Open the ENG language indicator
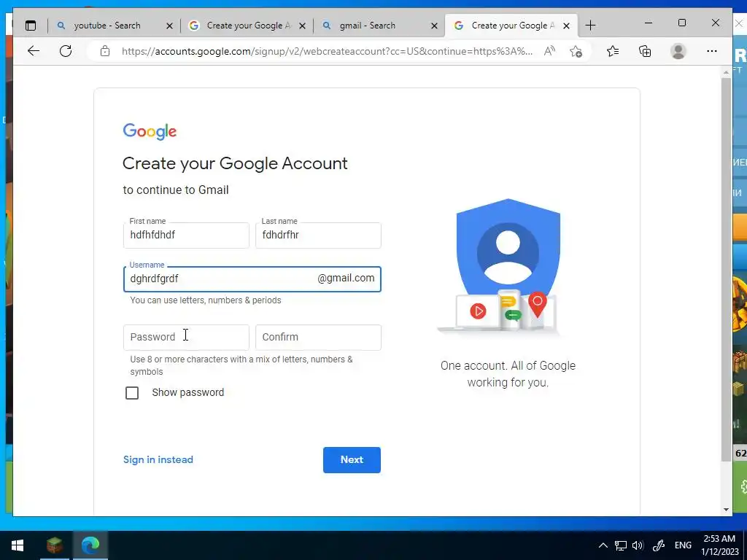The height and width of the screenshot is (560, 747). (x=683, y=545)
